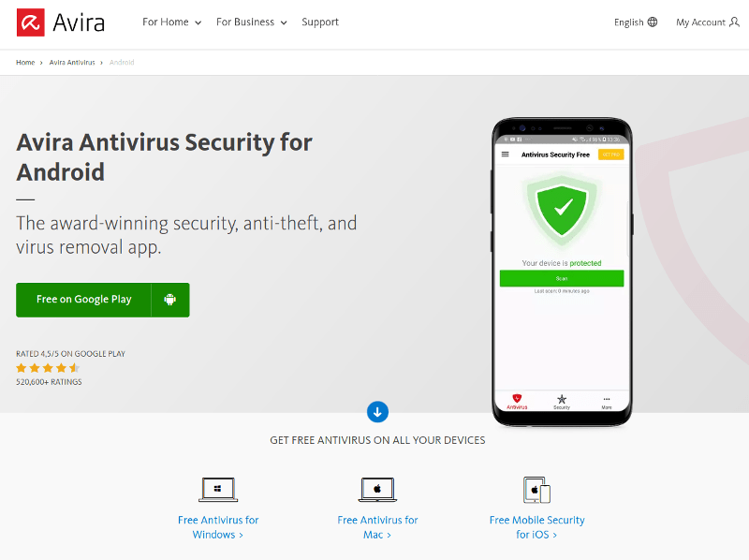Click the globe language icon
Image resolution: width=749 pixels, height=560 pixels.
(653, 22)
